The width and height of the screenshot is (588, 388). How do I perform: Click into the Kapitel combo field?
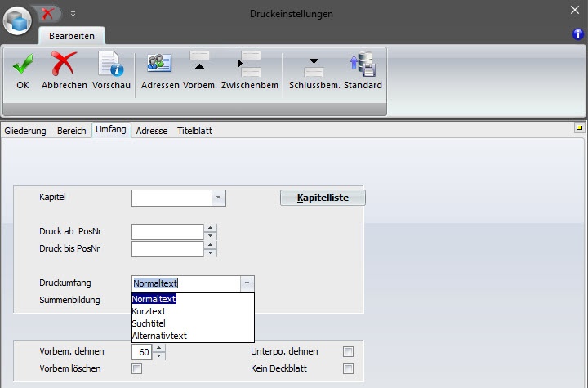tap(171, 198)
